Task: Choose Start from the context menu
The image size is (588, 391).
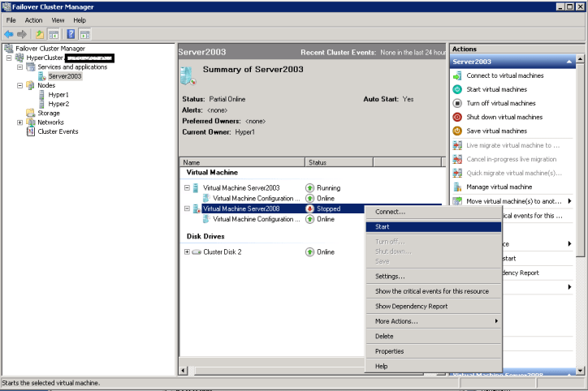Action: click(383, 226)
